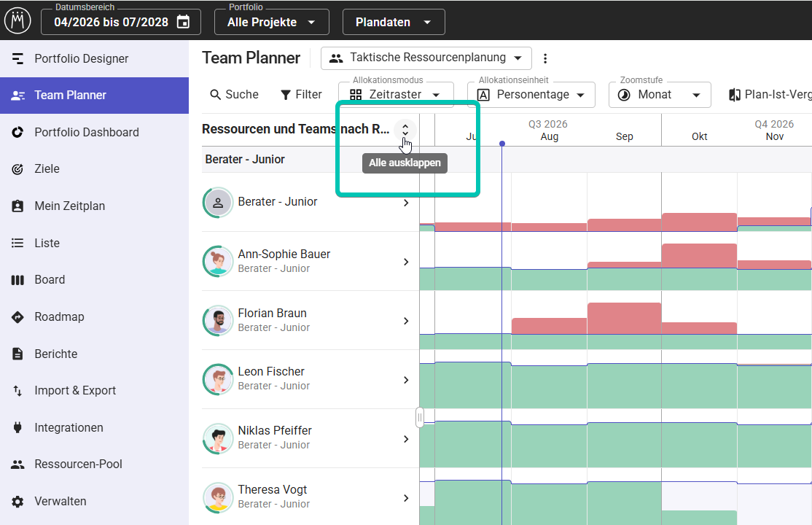
Task: Click the panel splitter handle beside Niklas Pfeiffer
Action: click(x=419, y=417)
